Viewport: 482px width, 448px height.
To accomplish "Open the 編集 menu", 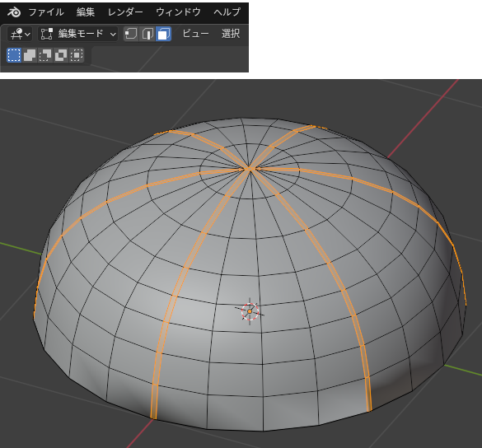I will (86, 12).
